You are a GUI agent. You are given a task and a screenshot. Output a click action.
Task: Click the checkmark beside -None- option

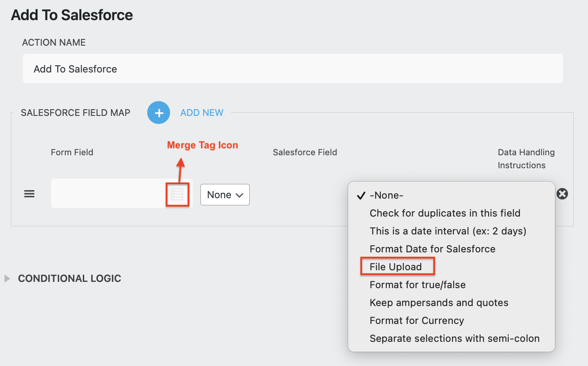360,195
